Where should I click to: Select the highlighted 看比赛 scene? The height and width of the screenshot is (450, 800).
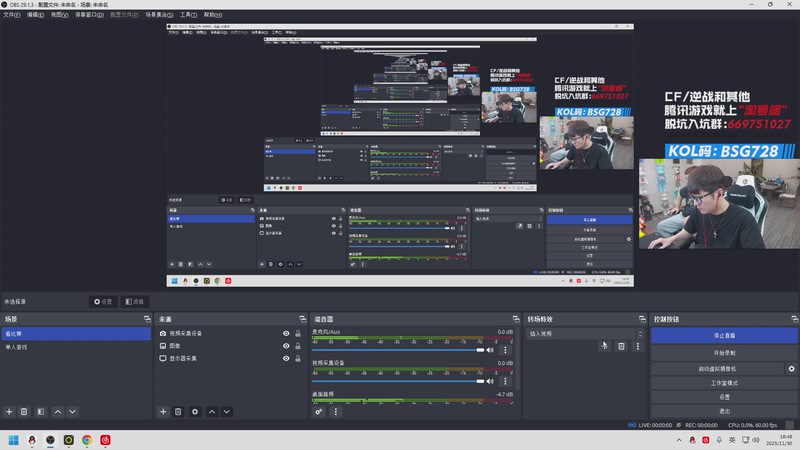click(x=77, y=334)
